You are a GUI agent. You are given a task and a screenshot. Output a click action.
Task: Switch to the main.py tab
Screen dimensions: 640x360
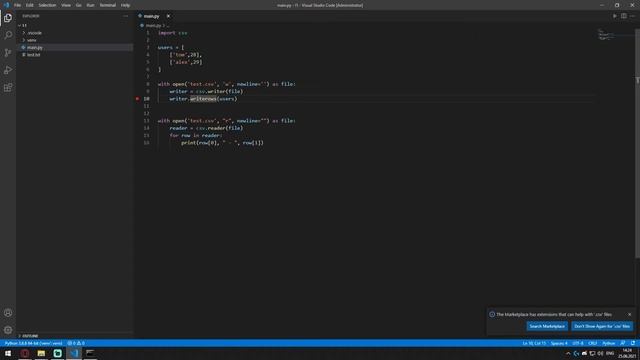pyautogui.click(x=151, y=16)
